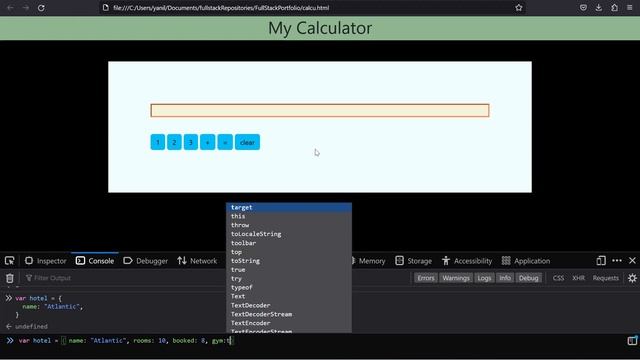
Task: Click the equals calculator button
Action: 225,142
